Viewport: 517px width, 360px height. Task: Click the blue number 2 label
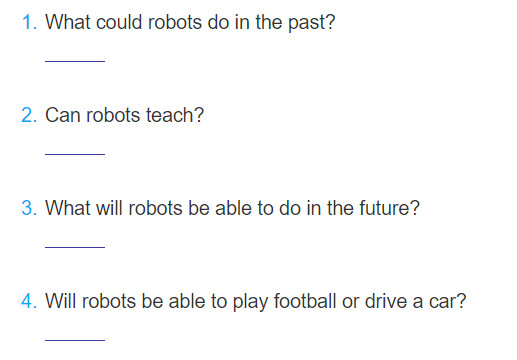pyautogui.click(x=29, y=116)
